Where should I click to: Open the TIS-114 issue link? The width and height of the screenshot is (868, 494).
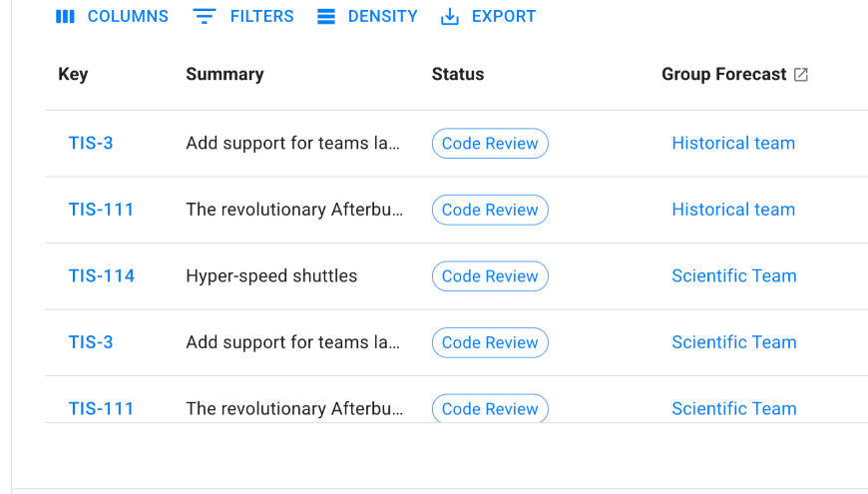pyautogui.click(x=102, y=276)
